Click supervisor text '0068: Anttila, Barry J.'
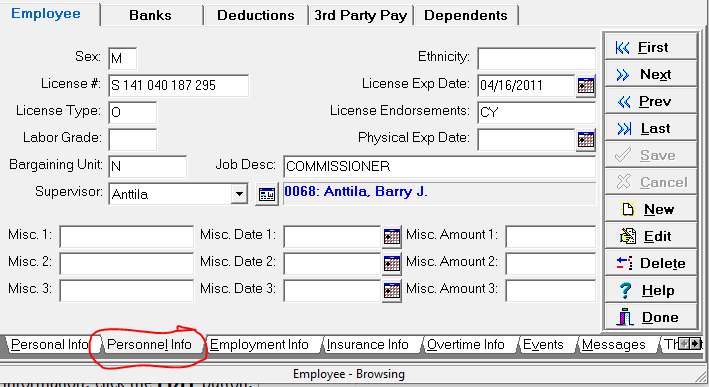This screenshot has height=387, width=709. pos(355,192)
